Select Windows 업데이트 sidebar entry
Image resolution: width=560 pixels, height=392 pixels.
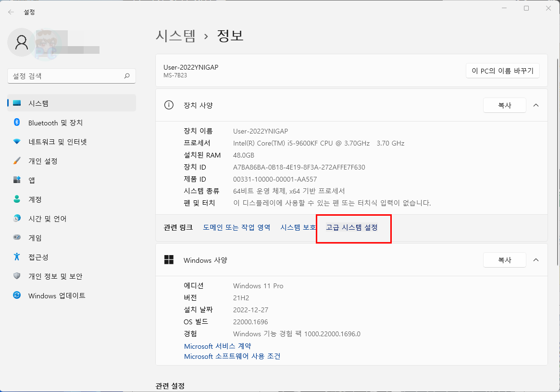point(72,295)
